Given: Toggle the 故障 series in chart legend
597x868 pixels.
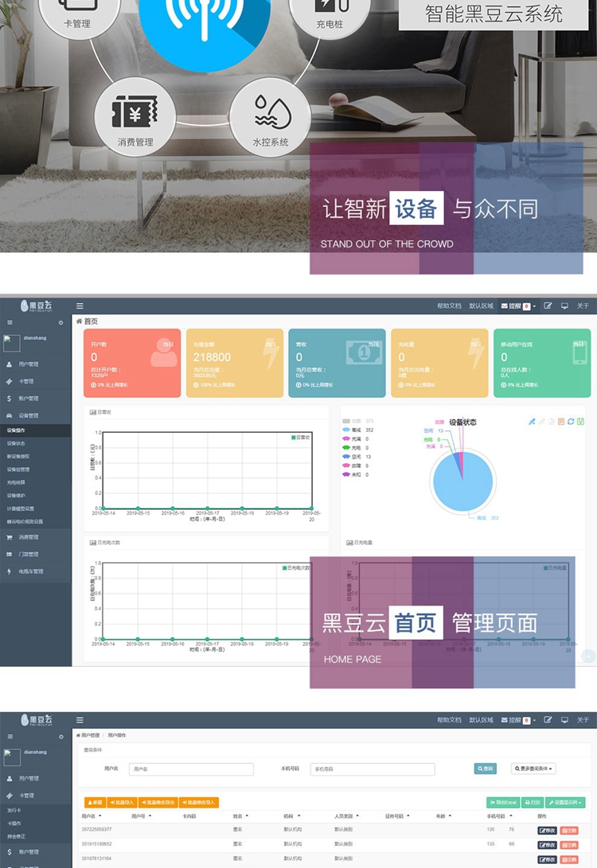Looking at the screenshot, I should click(x=357, y=465).
